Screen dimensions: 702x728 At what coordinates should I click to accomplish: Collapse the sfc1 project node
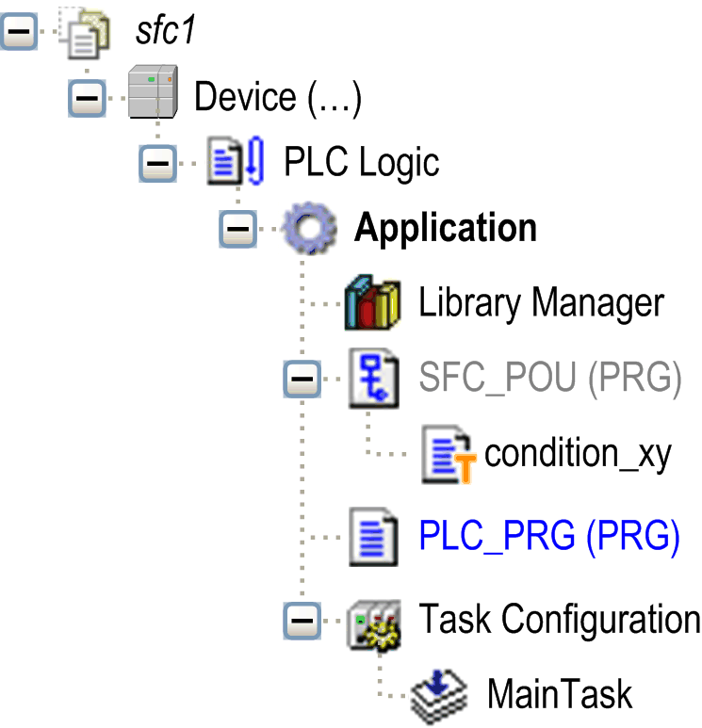[x=19, y=33]
